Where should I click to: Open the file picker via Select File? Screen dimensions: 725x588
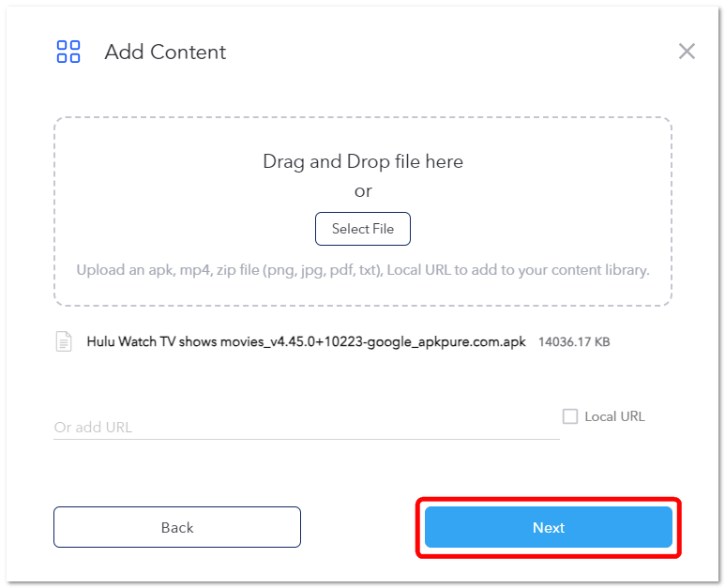click(x=362, y=229)
